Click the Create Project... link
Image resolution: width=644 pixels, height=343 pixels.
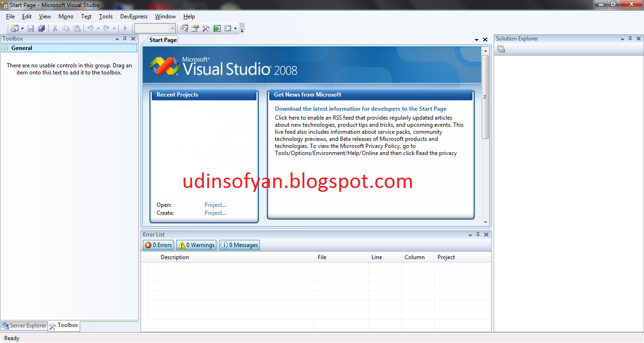click(x=215, y=213)
